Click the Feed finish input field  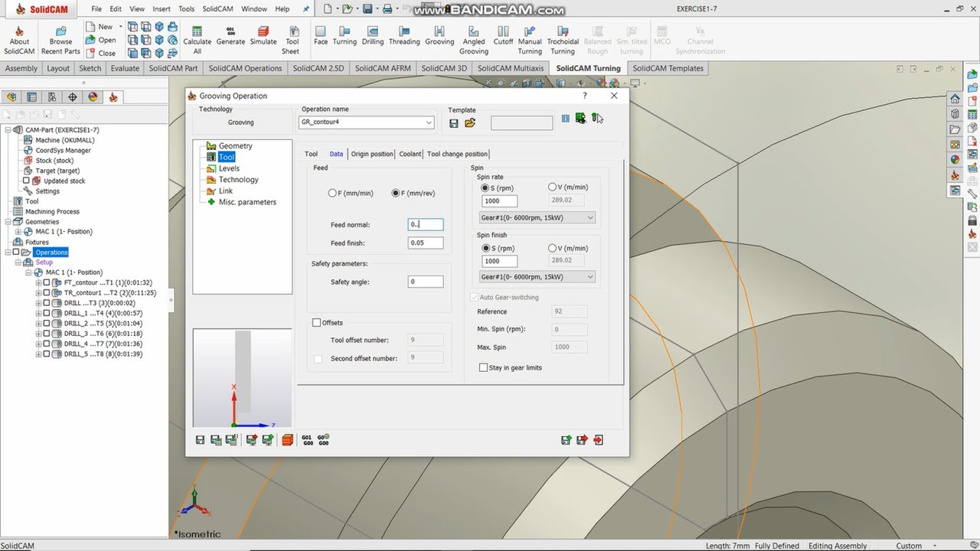pos(426,243)
